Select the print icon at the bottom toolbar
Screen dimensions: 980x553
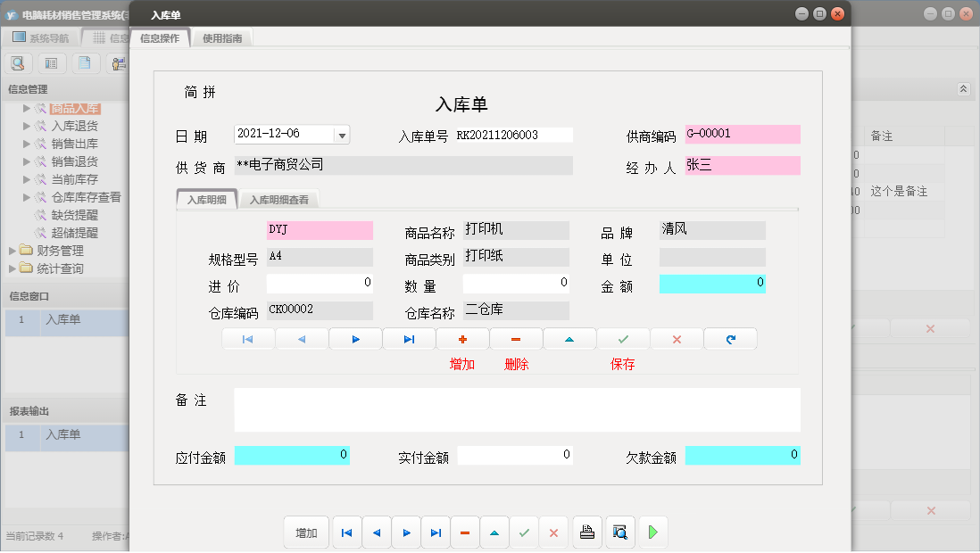(587, 532)
